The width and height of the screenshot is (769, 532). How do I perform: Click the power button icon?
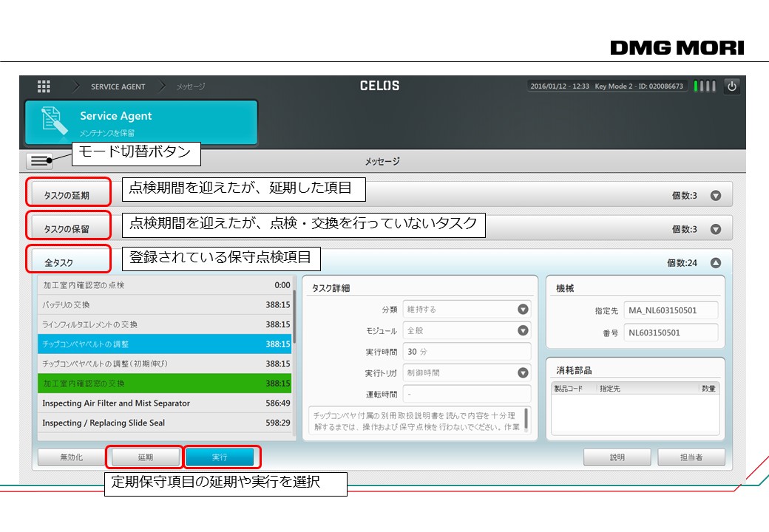click(732, 86)
